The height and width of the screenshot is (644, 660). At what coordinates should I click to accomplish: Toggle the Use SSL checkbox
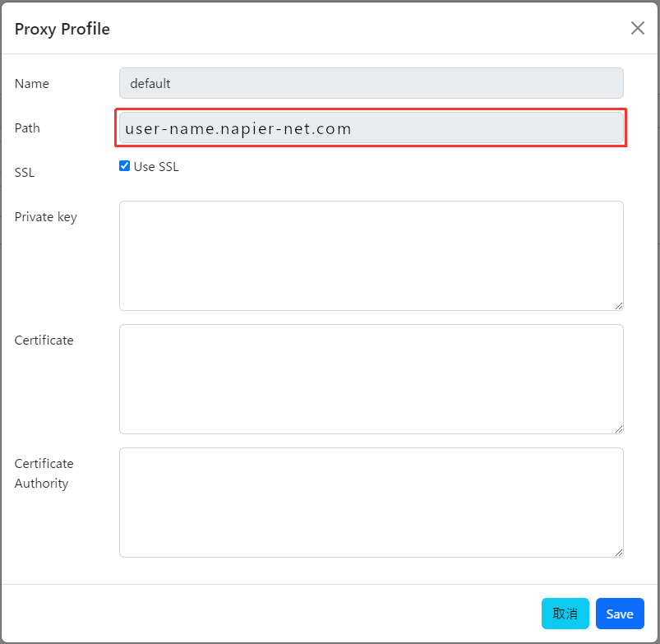click(124, 166)
